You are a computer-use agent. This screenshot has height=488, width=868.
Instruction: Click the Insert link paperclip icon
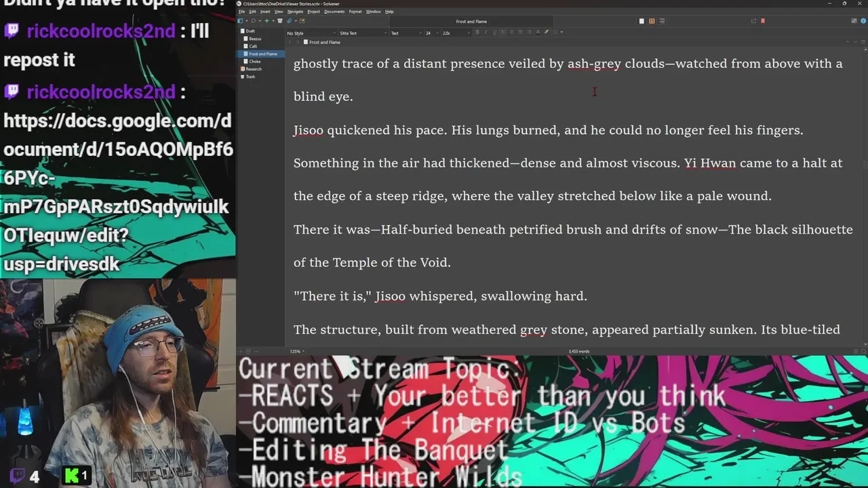290,21
